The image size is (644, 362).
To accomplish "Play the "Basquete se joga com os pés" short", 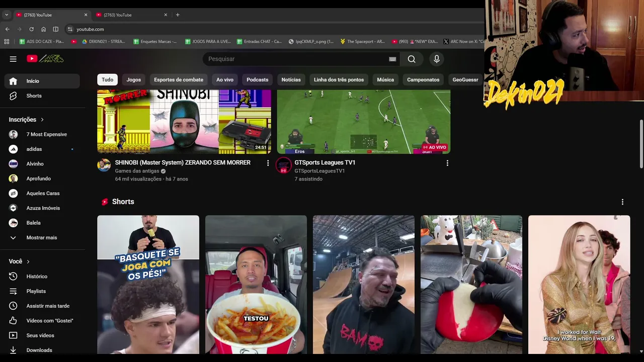I will [148, 285].
